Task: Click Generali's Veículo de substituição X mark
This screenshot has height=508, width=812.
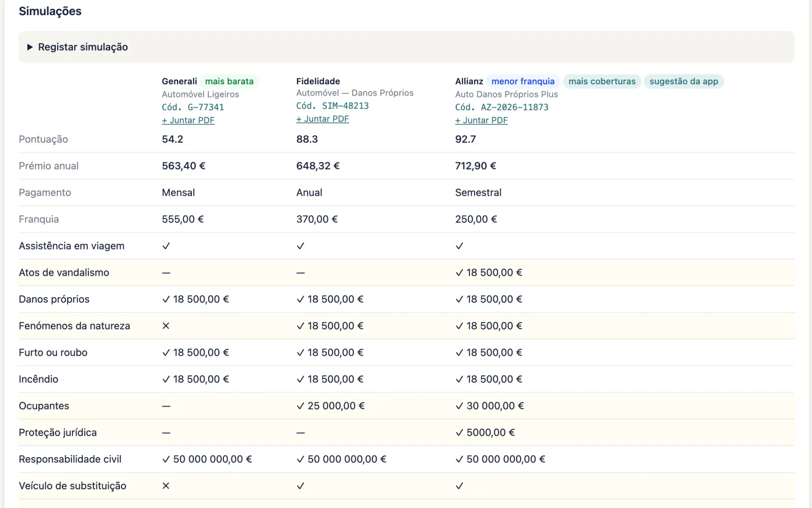Action: point(166,486)
